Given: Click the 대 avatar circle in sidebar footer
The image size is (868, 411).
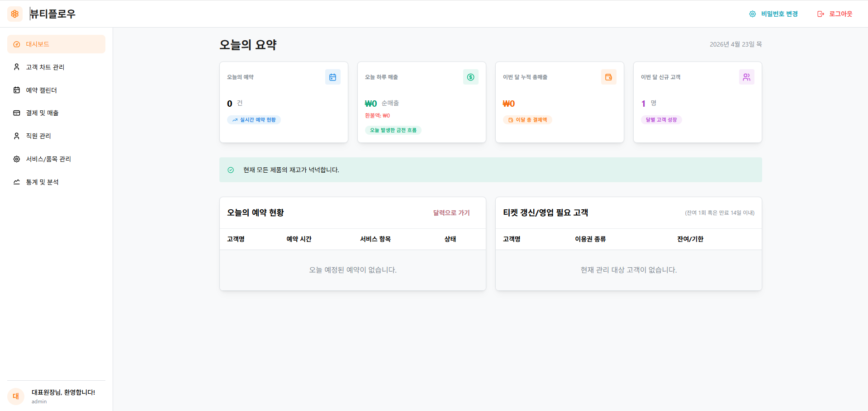Looking at the screenshot, I should (16, 397).
